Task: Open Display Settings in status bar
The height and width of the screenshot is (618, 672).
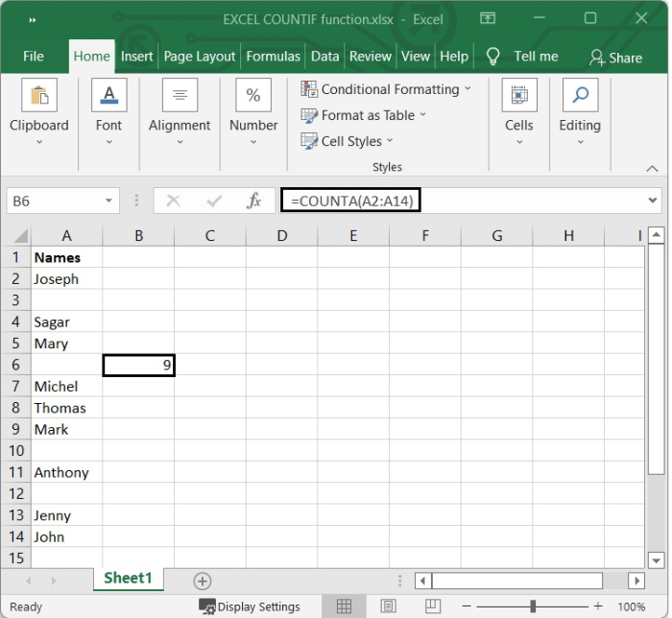Action: click(x=250, y=606)
